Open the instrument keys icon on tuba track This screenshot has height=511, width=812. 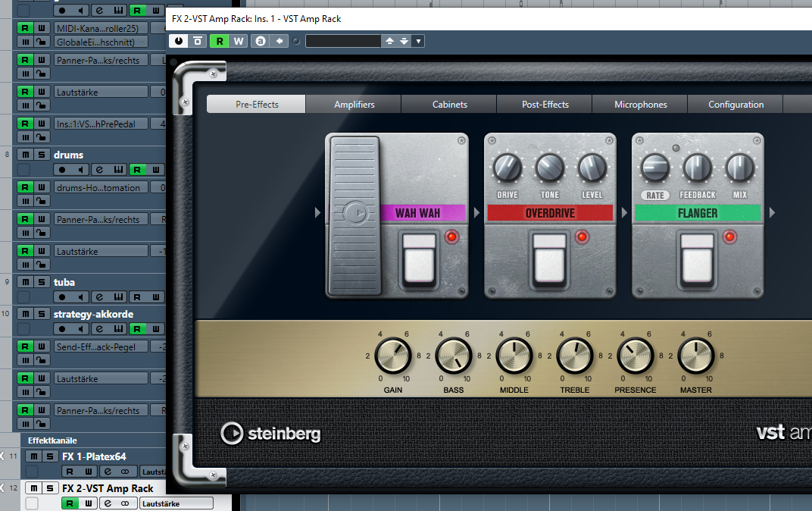(119, 297)
